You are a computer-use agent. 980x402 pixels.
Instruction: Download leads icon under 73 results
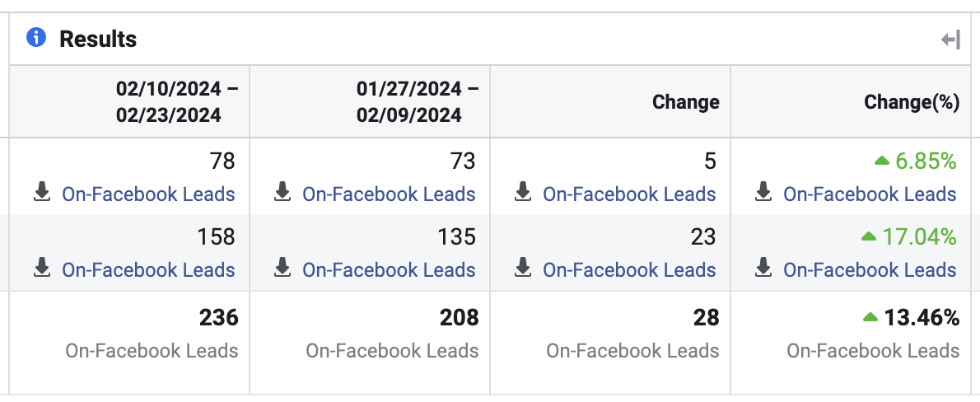click(x=282, y=194)
